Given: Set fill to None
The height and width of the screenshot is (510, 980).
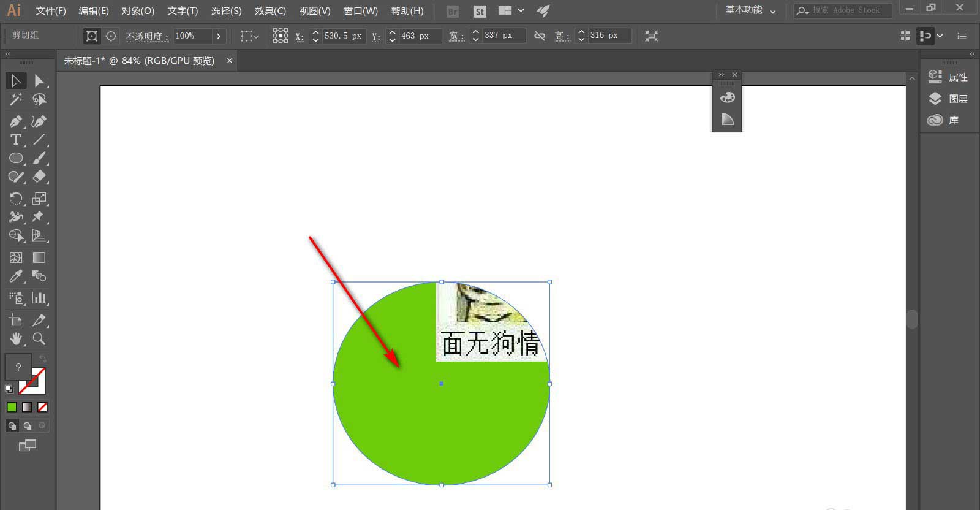Looking at the screenshot, I should [x=42, y=407].
